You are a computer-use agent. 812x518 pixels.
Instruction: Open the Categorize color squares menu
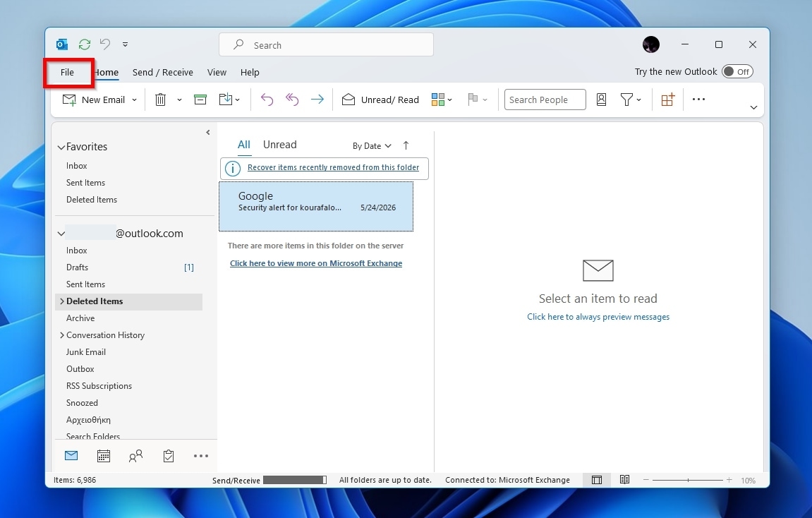(441, 100)
